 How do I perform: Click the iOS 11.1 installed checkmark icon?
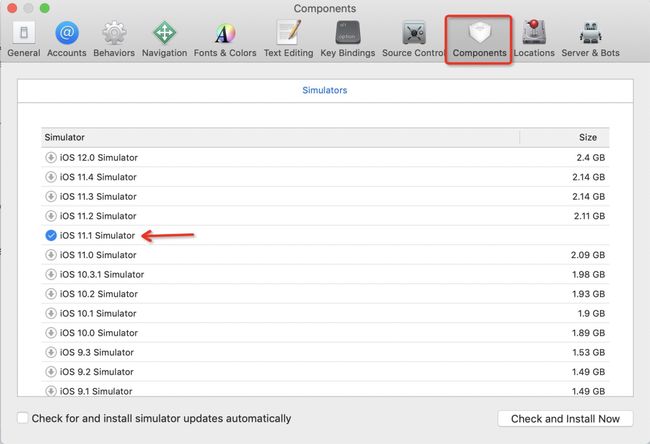click(51, 235)
